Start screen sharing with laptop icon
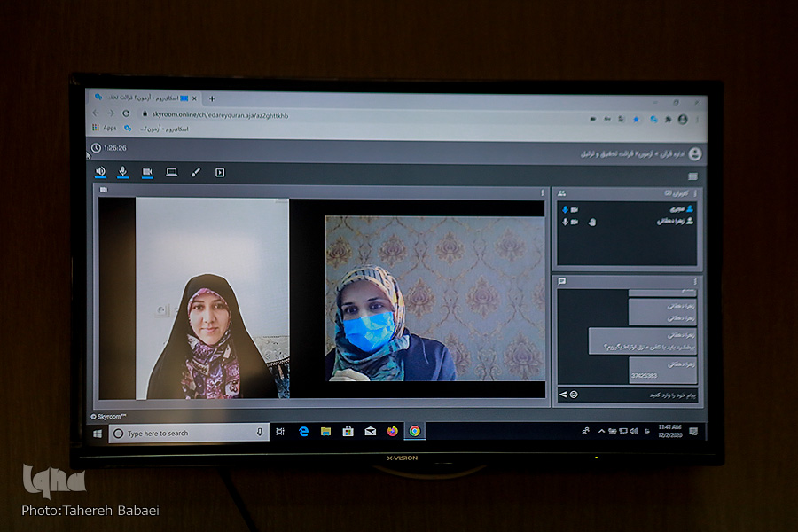The width and height of the screenshot is (798, 532). [171, 172]
